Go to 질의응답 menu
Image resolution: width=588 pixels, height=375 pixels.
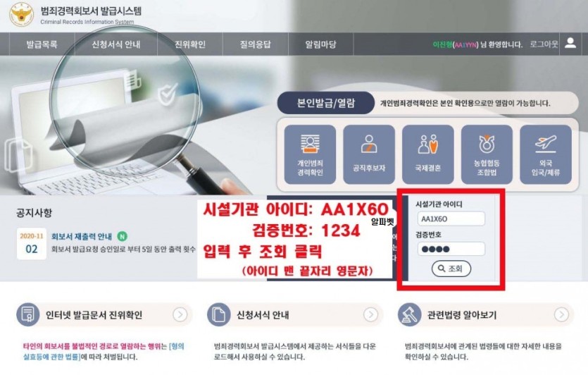pos(256,44)
